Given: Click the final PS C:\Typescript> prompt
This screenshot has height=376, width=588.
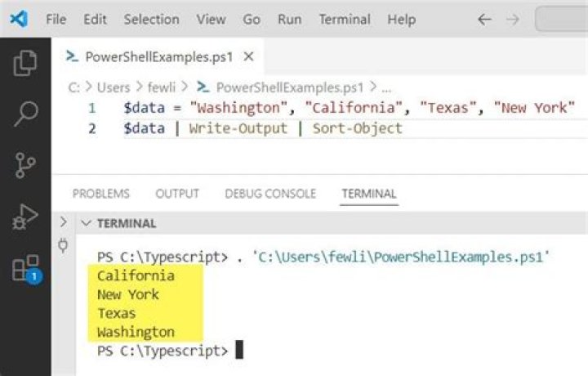Looking at the screenshot, I should (163, 351).
